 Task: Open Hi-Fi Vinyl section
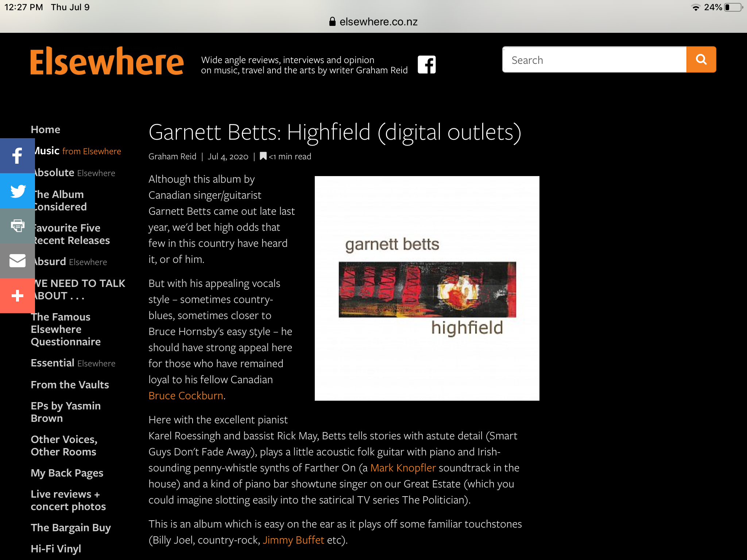(56, 549)
